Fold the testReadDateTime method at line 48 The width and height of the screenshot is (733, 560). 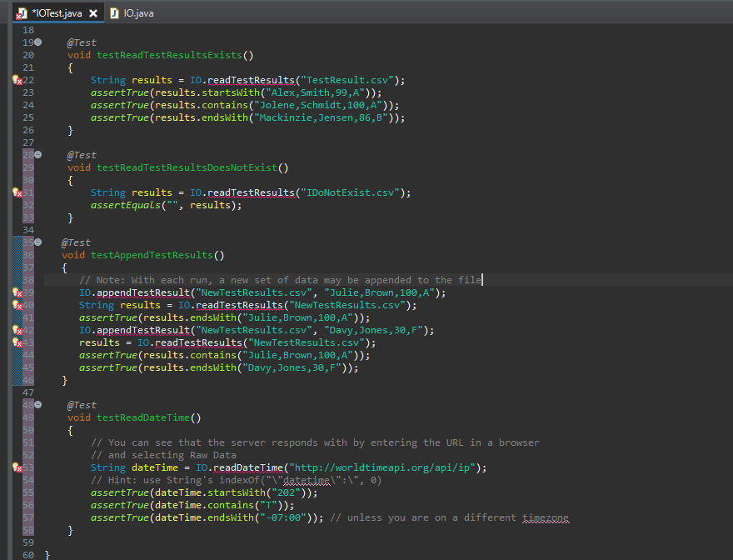(38, 405)
